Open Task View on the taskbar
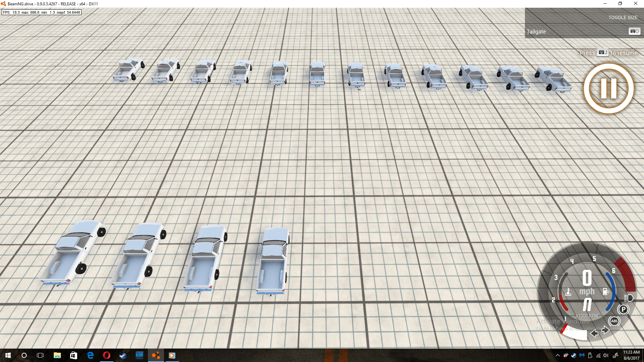 (x=40, y=355)
